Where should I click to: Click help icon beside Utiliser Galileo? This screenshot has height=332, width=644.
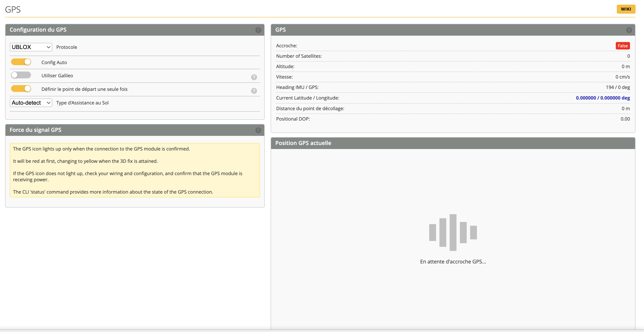click(254, 77)
